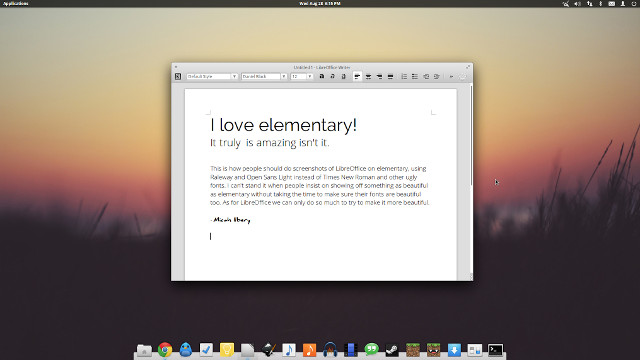The width and height of the screenshot is (640, 360).
Task: Expand the font size dropdown arrow
Action: click(310, 76)
